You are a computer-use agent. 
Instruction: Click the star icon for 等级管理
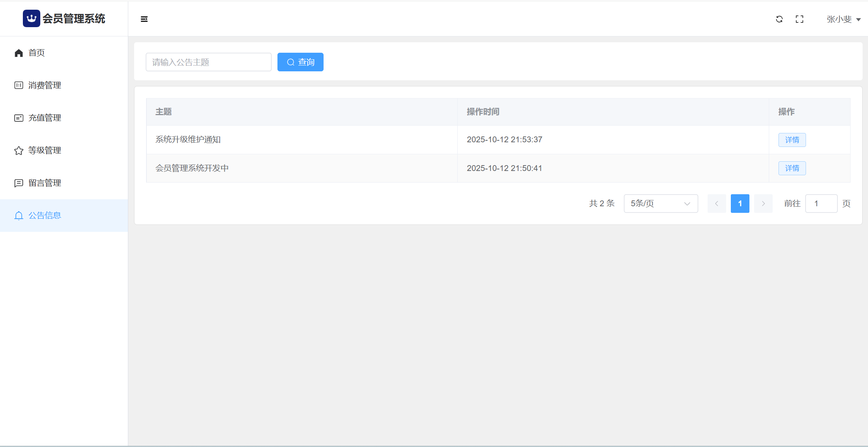(x=19, y=150)
